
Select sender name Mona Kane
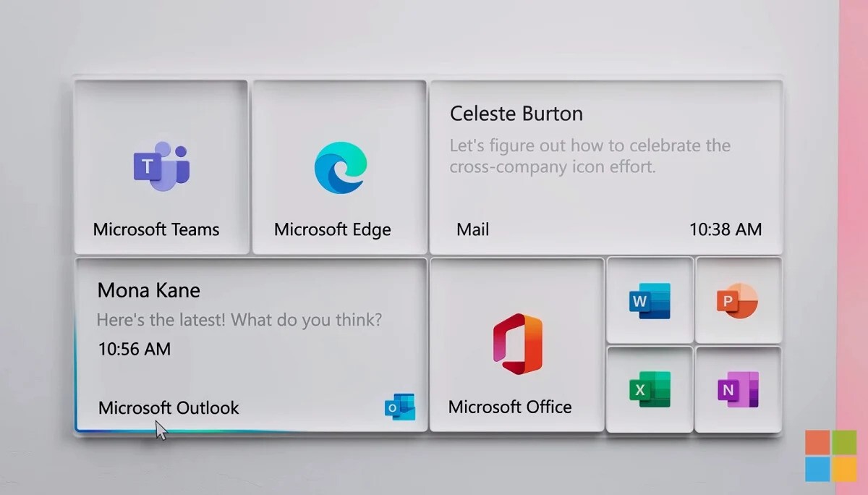click(149, 291)
